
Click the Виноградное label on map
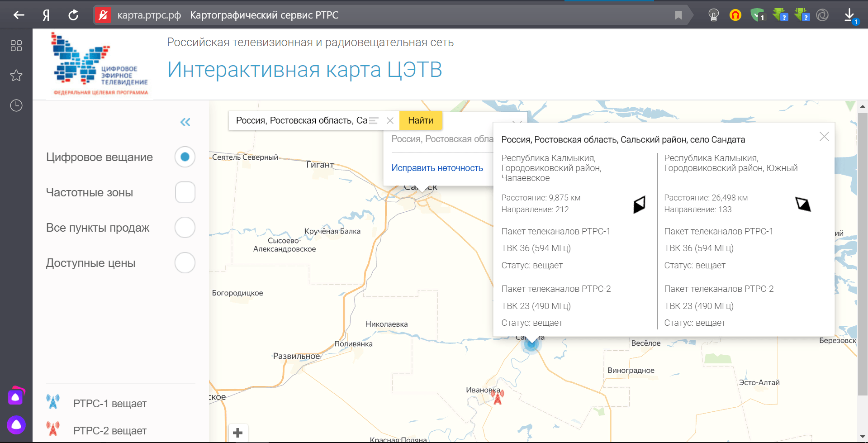tap(631, 370)
